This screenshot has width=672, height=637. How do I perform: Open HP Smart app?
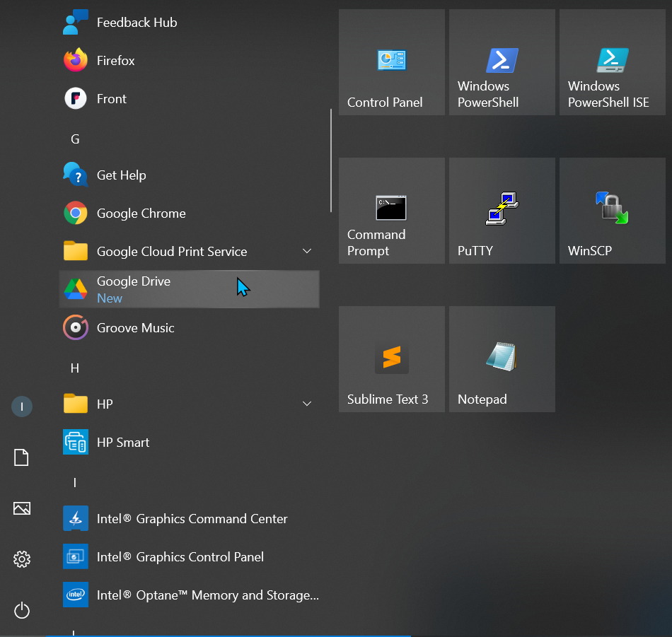point(189,442)
